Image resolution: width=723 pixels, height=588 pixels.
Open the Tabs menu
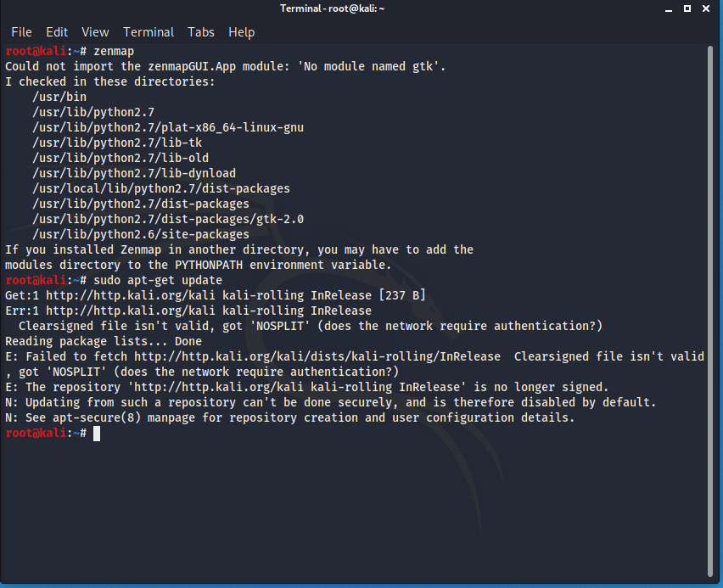click(x=200, y=32)
